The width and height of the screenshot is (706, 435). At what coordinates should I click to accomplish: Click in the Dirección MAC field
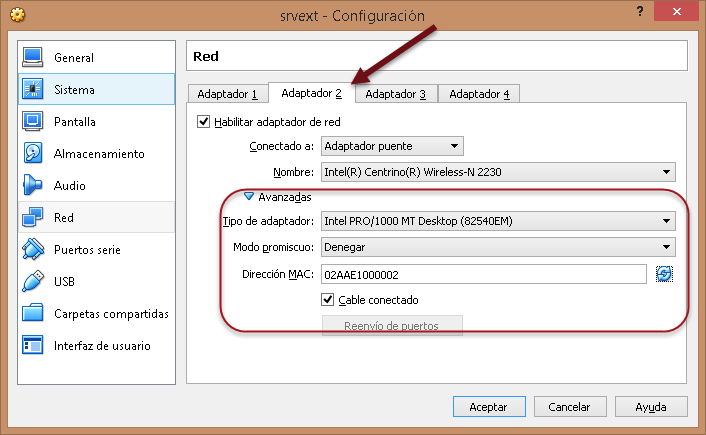pyautogui.click(x=483, y=274)
